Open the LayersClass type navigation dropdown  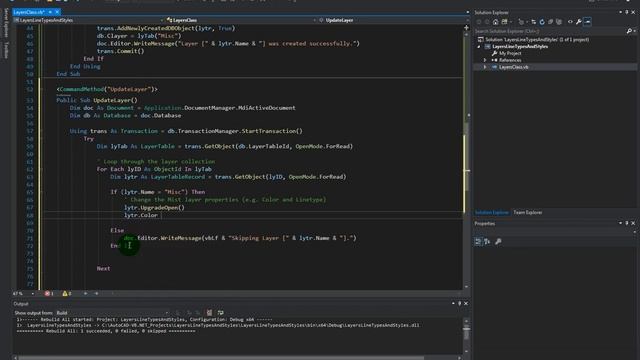(x=241, y=20)
